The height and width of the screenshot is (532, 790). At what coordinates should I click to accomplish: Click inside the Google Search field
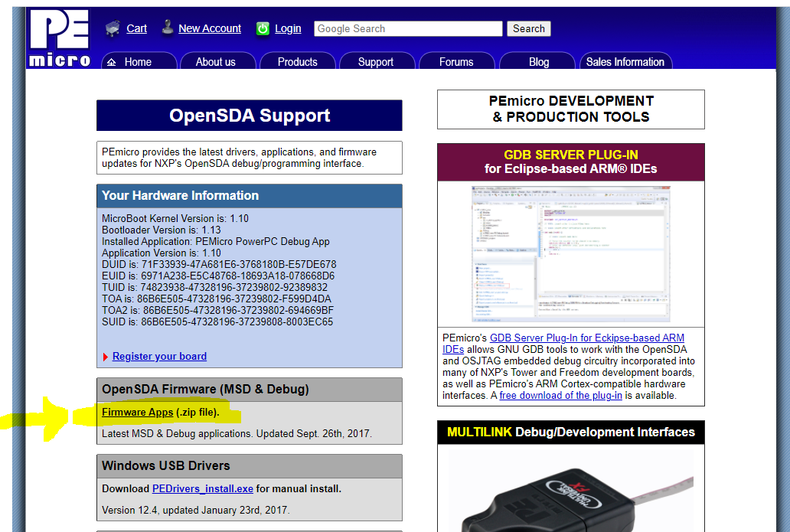pyautogui.click(x=407, y=28)
